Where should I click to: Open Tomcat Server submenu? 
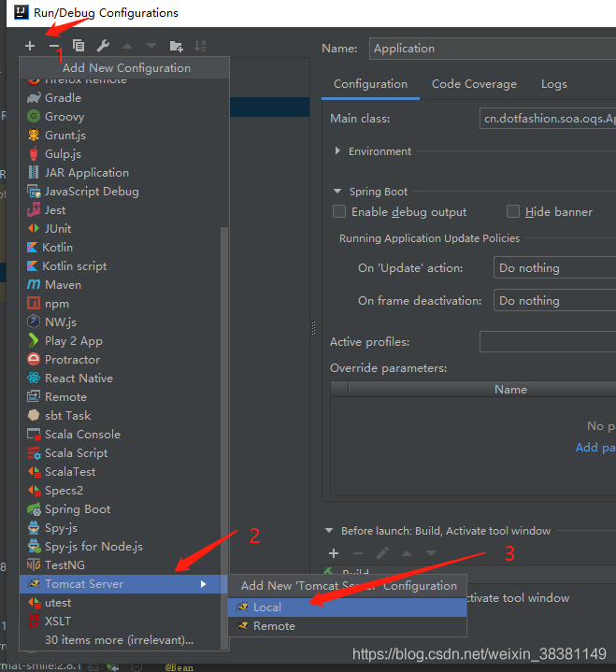pyautogui.click(x=124, y=584)
